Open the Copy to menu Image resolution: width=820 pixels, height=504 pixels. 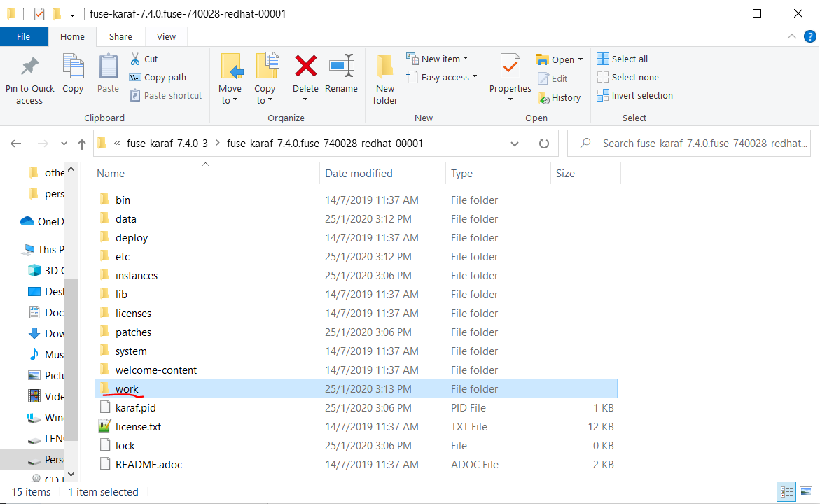(265, 78)
